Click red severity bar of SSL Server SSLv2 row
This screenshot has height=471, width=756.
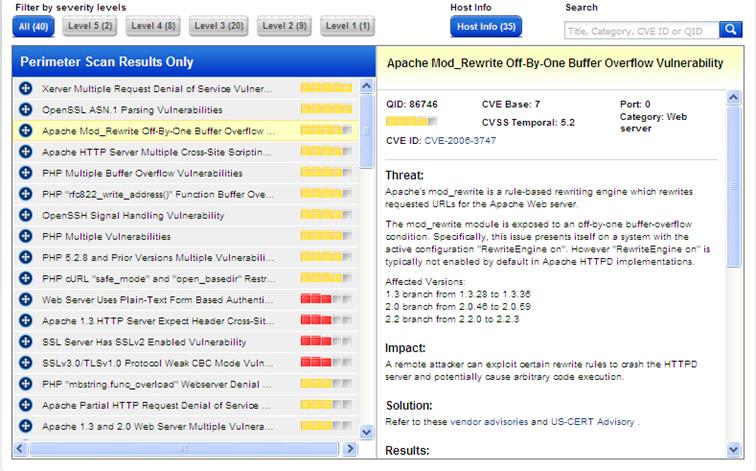[x=326, y=341]
